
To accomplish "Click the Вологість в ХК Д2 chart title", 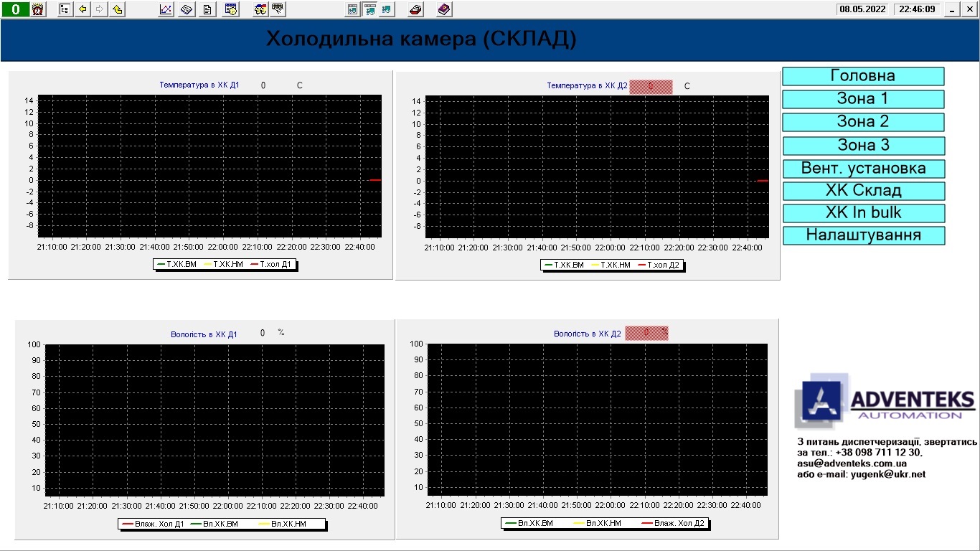I will click(587, 334).
